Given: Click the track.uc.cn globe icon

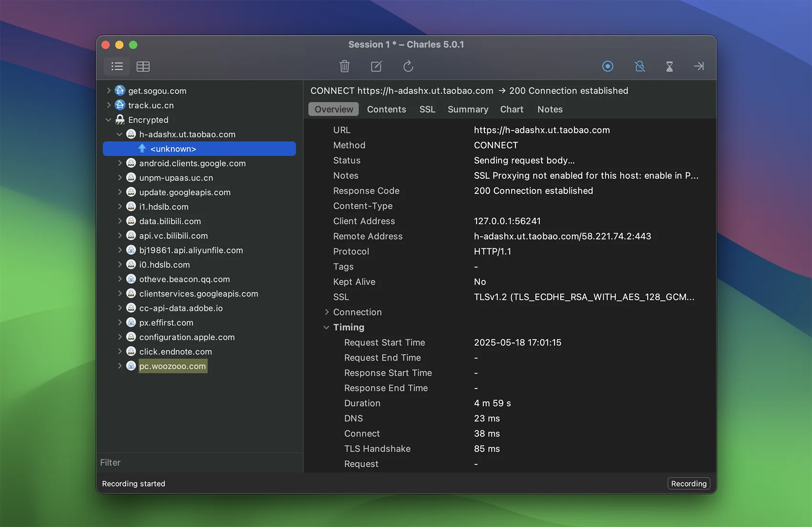Looking at the screenshot, I should coord(120,105).
